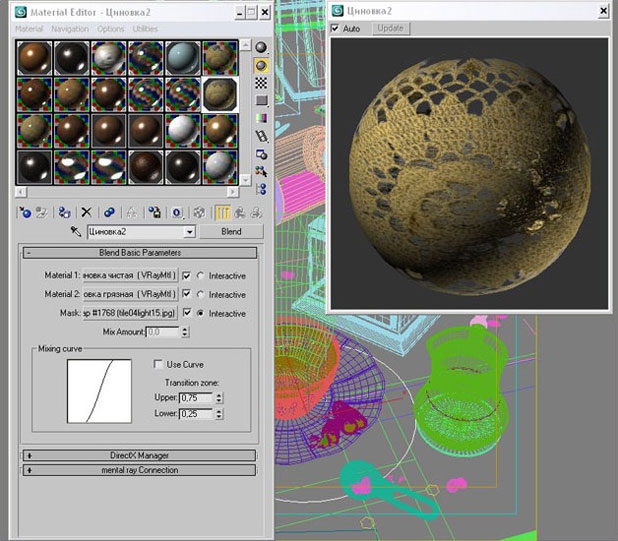Click Put to Library icon
Image resolution: width=618 pixels, height=541 pixels.
[x=154, y=213]
